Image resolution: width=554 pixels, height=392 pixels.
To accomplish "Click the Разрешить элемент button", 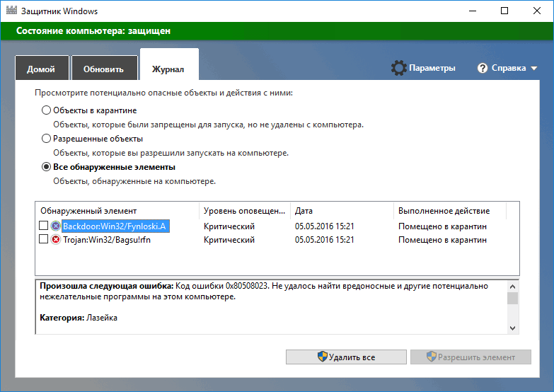I will click(471, 357).
